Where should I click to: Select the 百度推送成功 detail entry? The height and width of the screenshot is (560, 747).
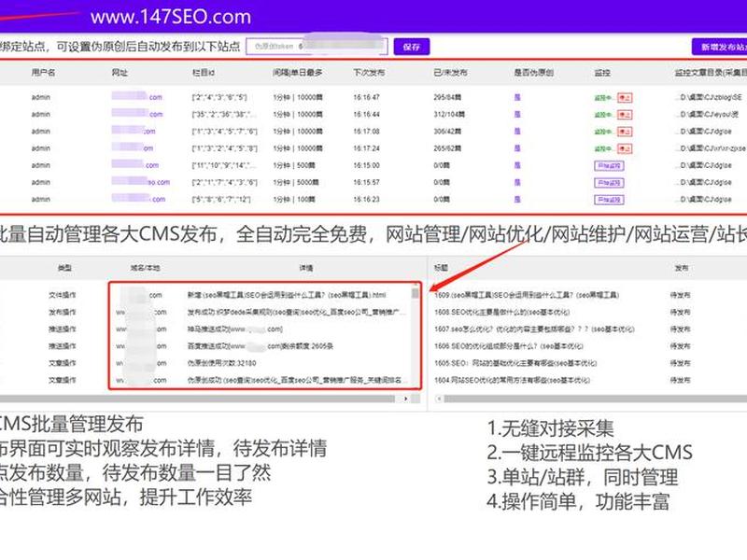pos(261,346)
